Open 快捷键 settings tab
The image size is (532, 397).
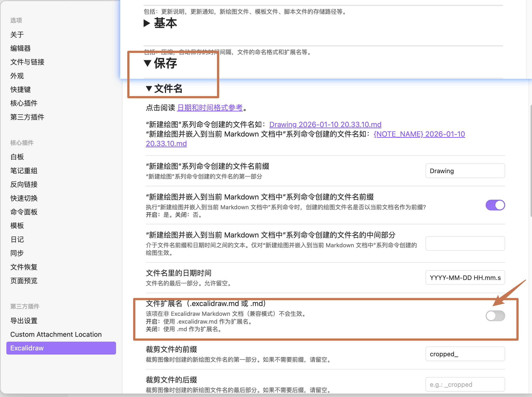(20, 89)
